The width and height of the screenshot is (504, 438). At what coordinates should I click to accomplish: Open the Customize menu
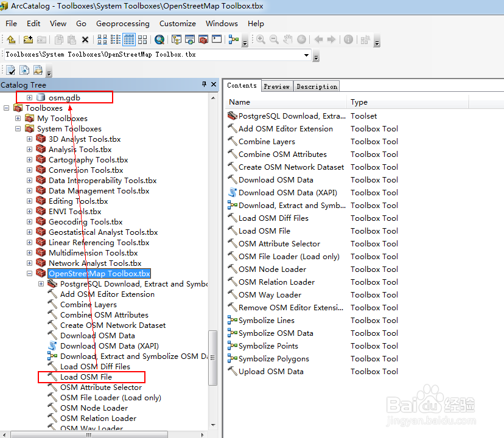click(177, 24)
